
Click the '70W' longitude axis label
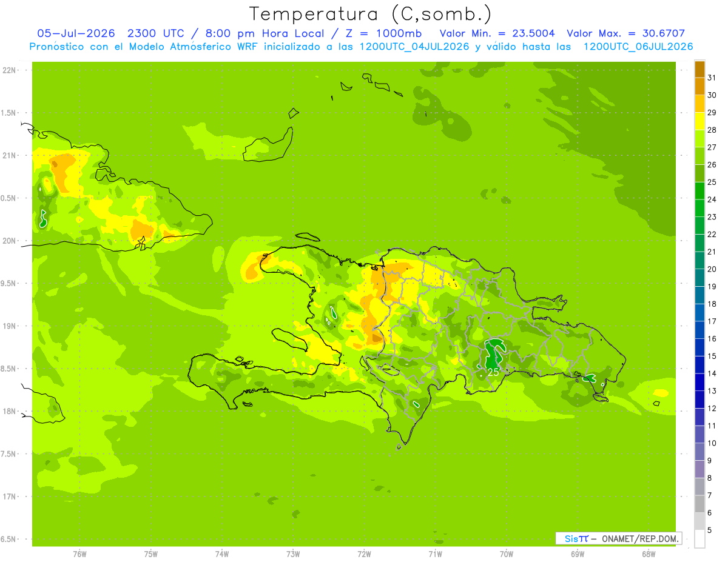click(x=507, y=554)
